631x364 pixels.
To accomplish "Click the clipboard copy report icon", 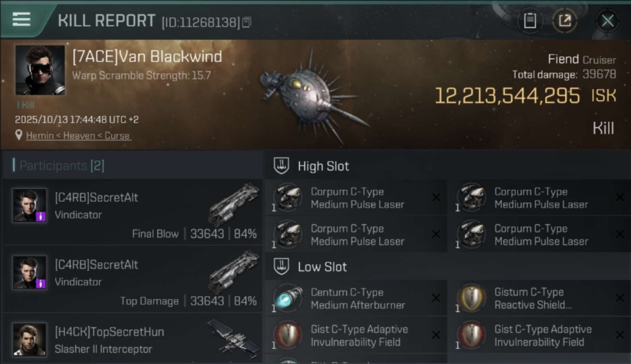I will [x=530, y=20].
